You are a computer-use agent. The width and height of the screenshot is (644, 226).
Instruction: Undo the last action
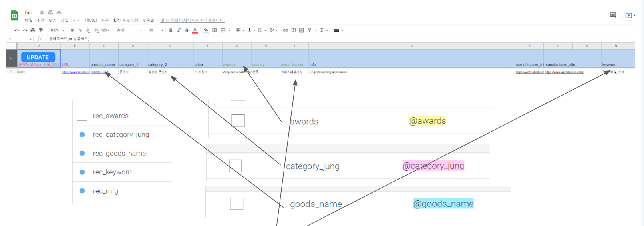coord(17,30)
